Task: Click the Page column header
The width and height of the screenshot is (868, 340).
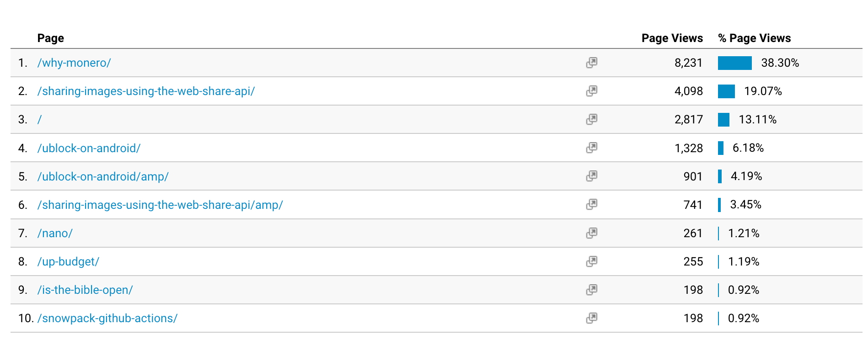Action: click(x=50, y=38)
